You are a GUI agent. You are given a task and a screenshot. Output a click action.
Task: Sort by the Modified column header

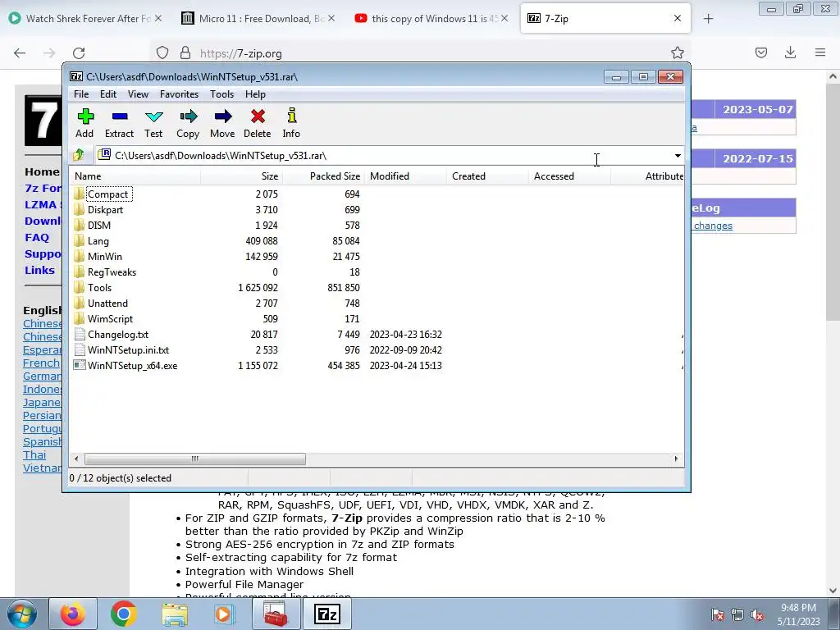pyautogui.click(x=405, y=176)
